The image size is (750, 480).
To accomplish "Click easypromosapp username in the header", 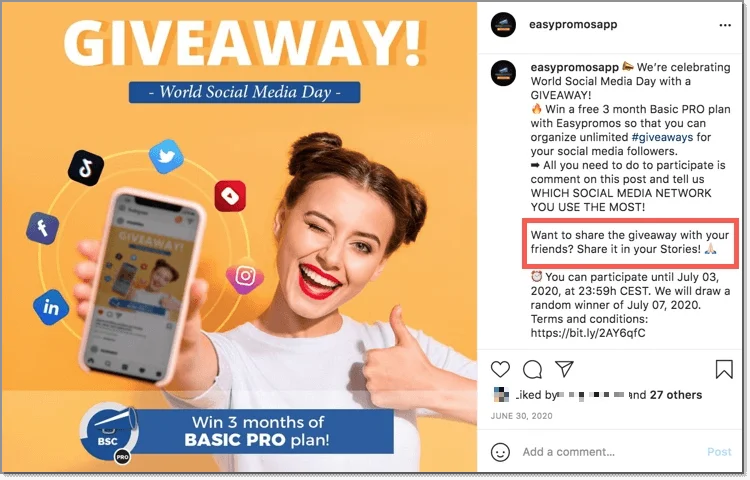I will pyautogui.click(x=573, y=24).
